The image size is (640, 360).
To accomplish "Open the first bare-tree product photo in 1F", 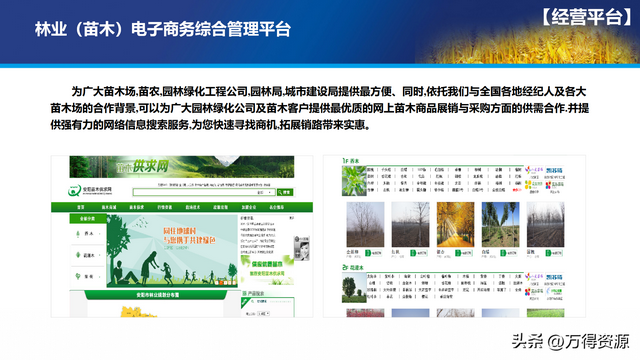I will 365,224.
